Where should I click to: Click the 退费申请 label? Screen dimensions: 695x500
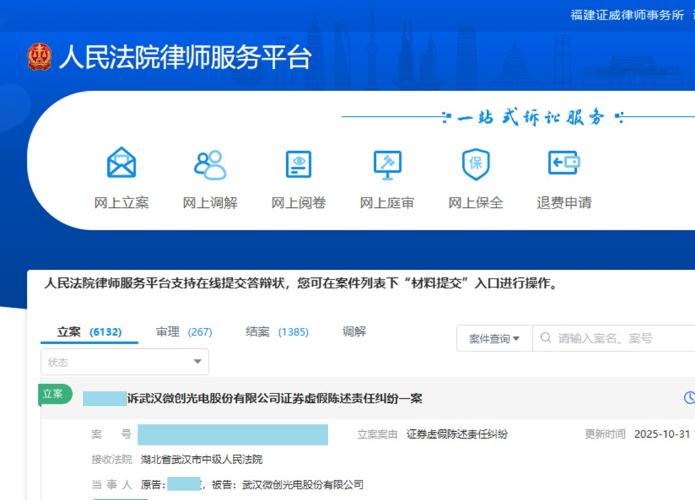coord(564,203)
